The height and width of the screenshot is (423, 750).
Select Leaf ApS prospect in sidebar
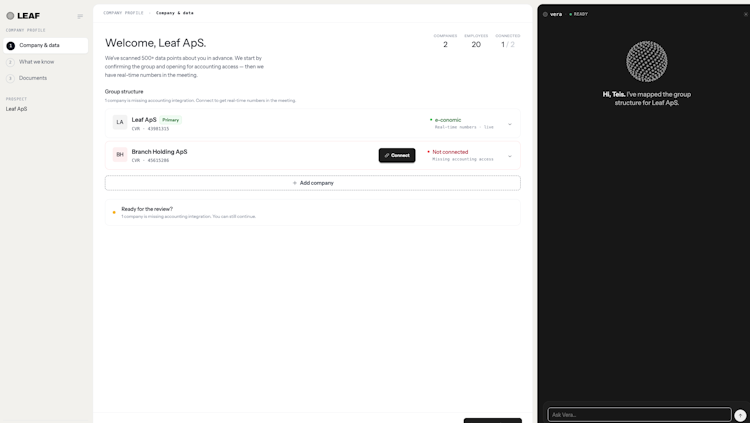(x=16, y=109)
